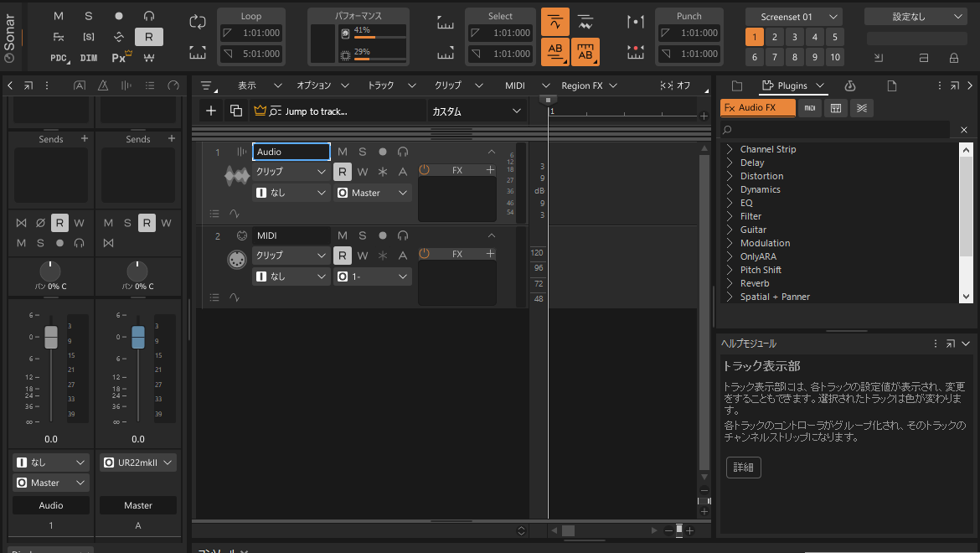Click the MIDI track's DIN connector icon

pyautogui.click(x=237, y=259)
